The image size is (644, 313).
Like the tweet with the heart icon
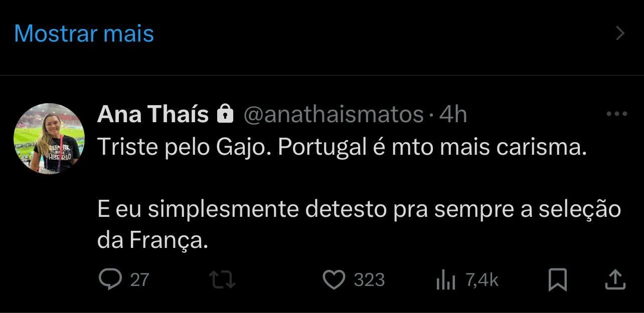click(x=334, y=280)
